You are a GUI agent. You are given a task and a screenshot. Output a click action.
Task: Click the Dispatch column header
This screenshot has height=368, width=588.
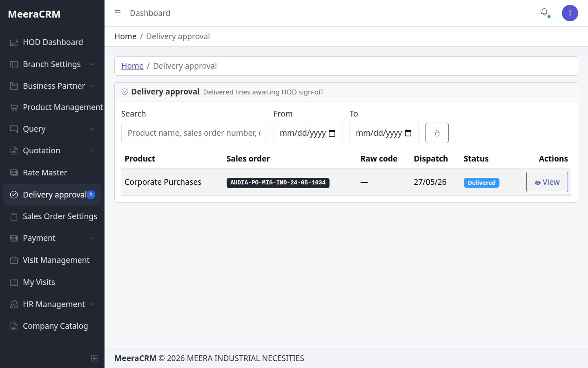[431, 159]
